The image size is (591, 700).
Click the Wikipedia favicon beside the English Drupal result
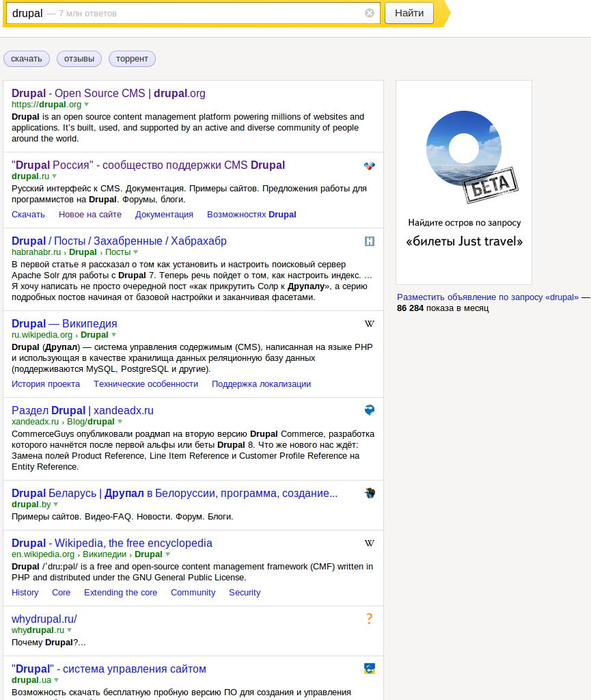tap(370, 543)
